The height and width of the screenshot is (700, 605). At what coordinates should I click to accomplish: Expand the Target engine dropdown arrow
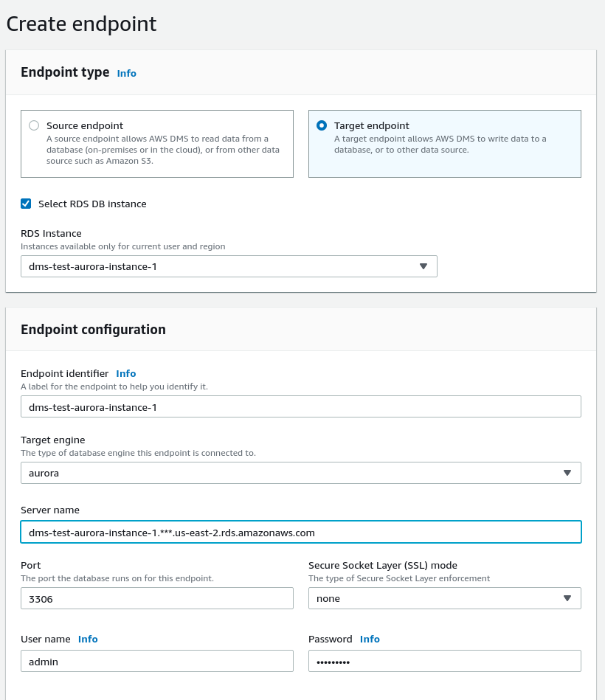[567, 474]
